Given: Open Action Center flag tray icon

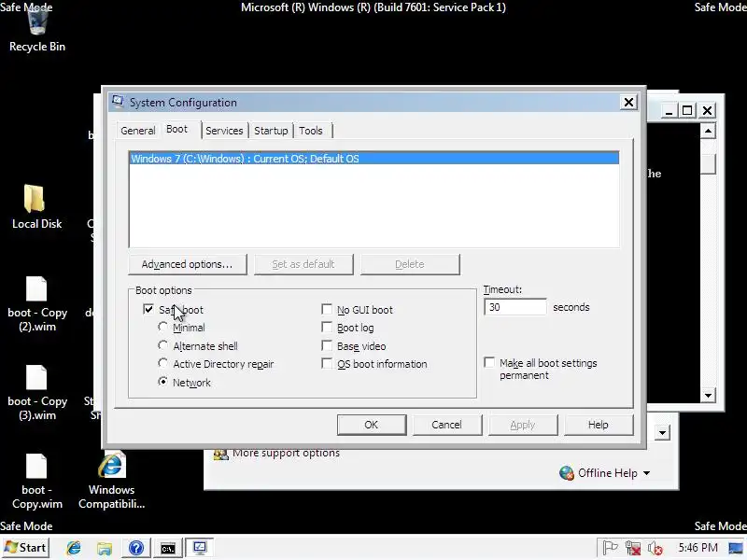Looking at the screenshot, I should [x=611, y=548].
